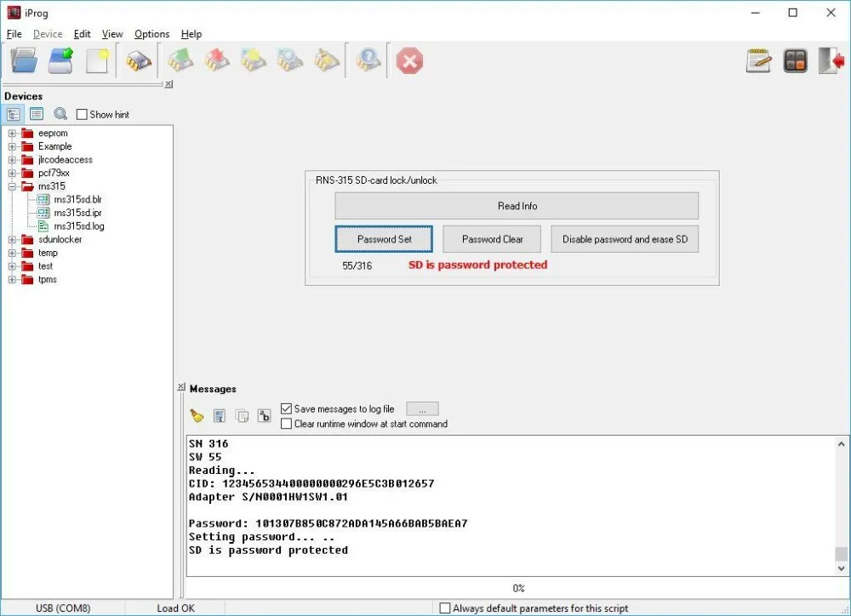This screenshot has width=851, height=616.
Task: Click the Messages scrollbar up arrow
Action: point(842,444)
